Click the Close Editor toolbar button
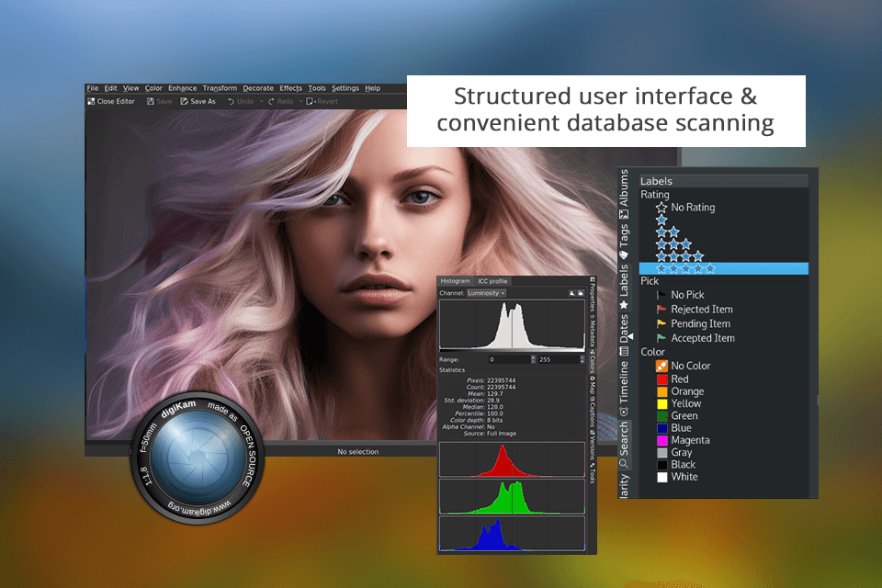The image size is (882, 588). pos(111,101)
